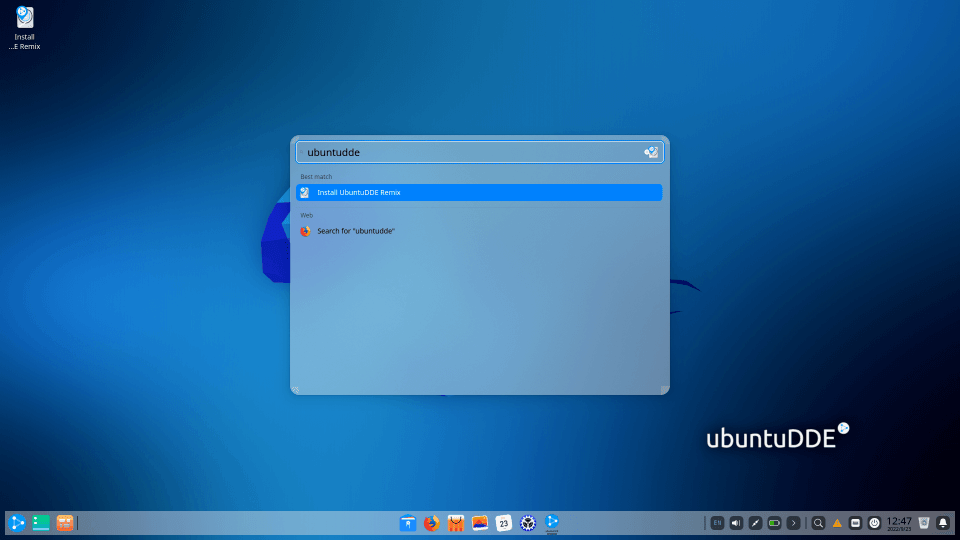Screen dimensions: 960x540
Task: Open the volume control in the tray
Action: click(736, 522)
